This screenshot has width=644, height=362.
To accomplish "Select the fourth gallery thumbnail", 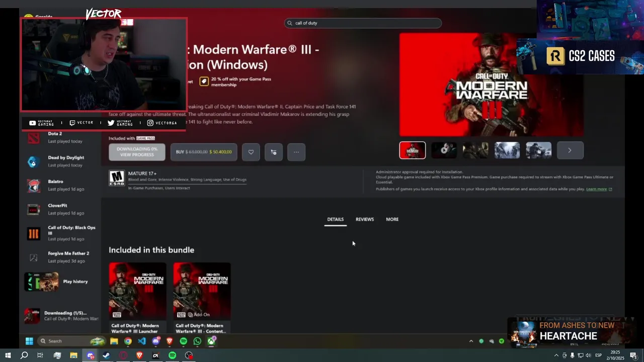I will click(507, 150).
